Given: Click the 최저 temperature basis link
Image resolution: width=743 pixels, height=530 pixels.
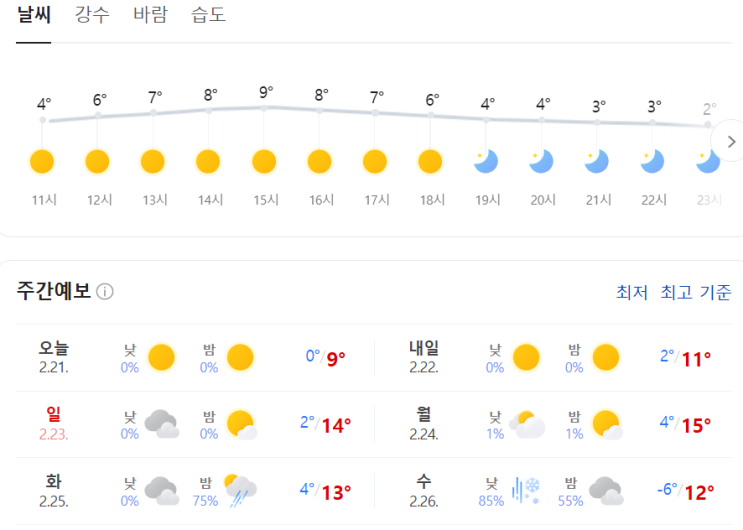Looking at the screenshot, I should pos(632,292).
